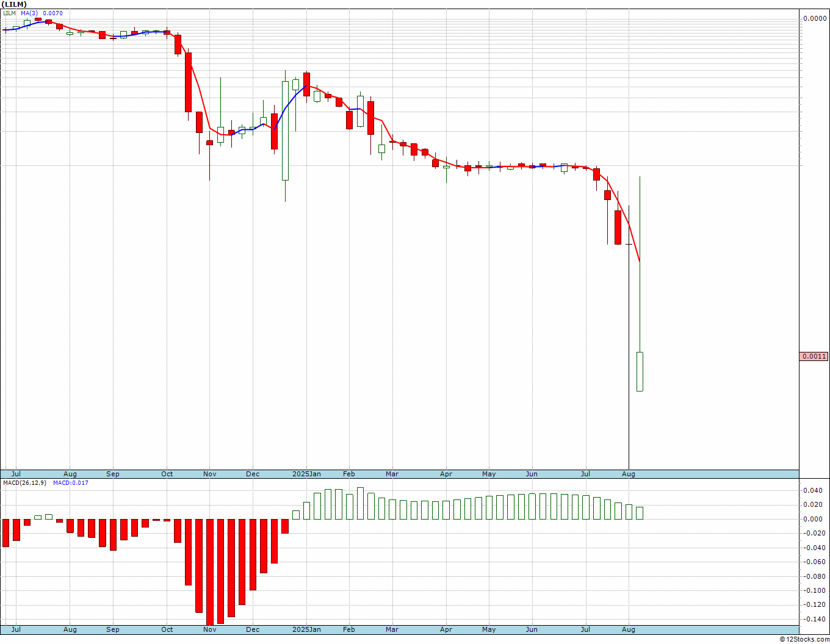The width and height of the screenshot is (830, 644).
Task: Select the 0.0070 moving average value
Action: pyautogui.click(x=52, y=13)
